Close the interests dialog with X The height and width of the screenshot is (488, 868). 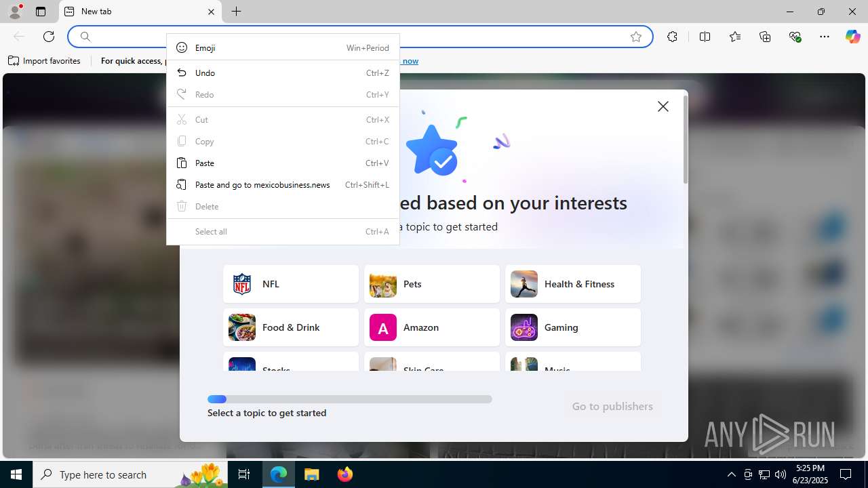coord(663,106)
